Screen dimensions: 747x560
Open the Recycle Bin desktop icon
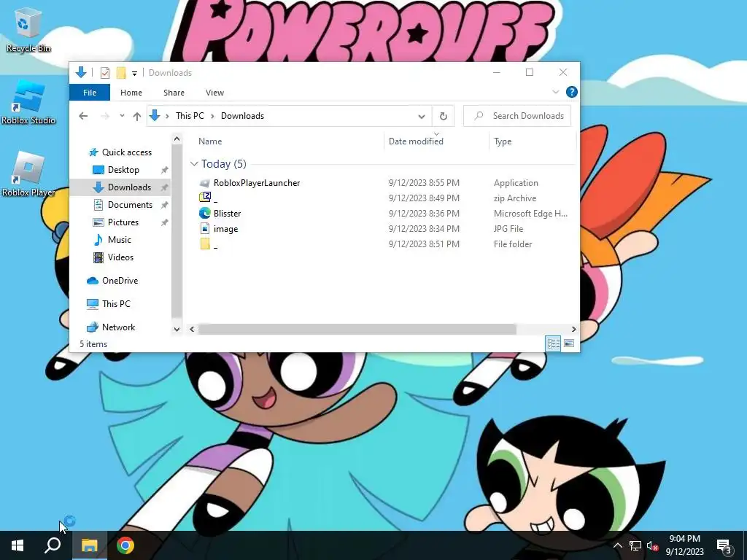pyautogui.click(x=28, y=31)
